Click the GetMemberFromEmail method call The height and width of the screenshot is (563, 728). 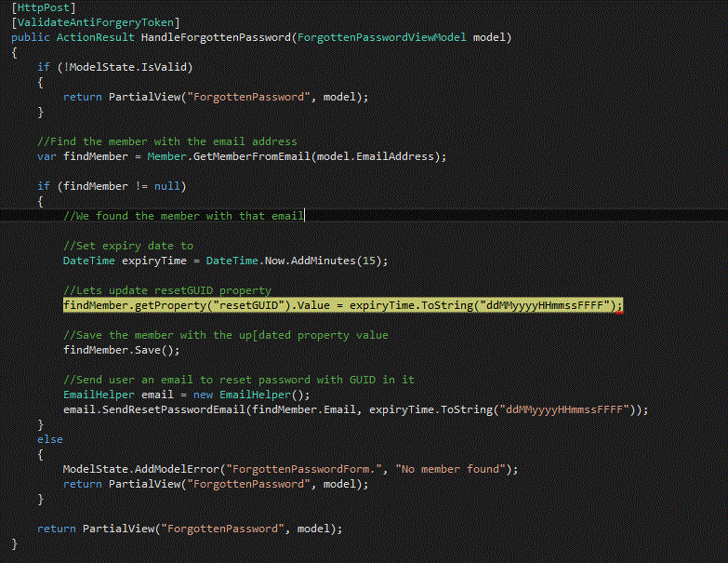(x=251, y=156)
